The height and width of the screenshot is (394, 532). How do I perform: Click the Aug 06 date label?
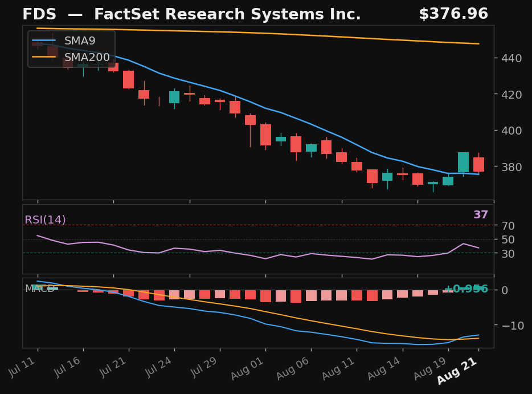(293, 368)
